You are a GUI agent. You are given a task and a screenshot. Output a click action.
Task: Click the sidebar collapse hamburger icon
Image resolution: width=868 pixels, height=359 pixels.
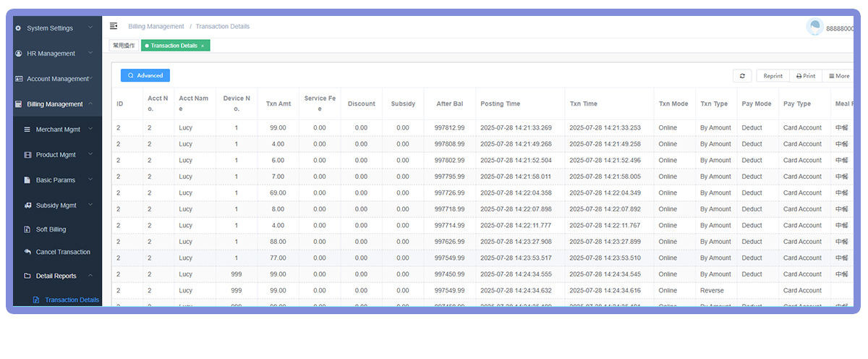(x=114, y=26)
